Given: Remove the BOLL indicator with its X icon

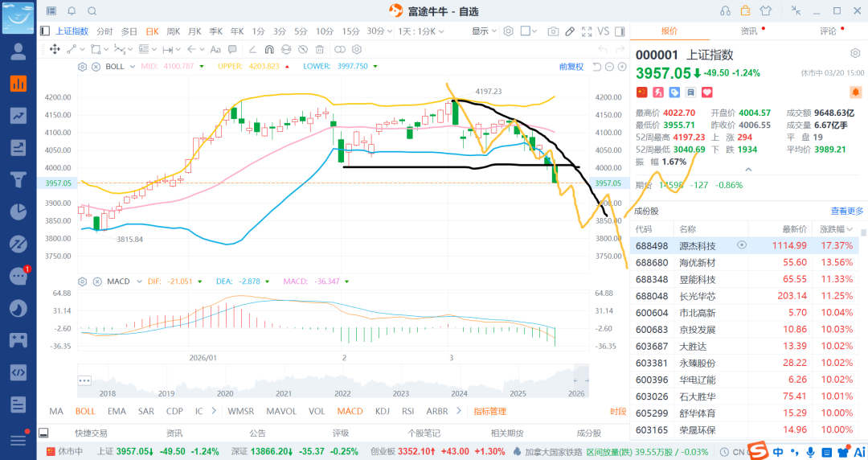Looking at the screenshot, I should [x=96, y=67].
